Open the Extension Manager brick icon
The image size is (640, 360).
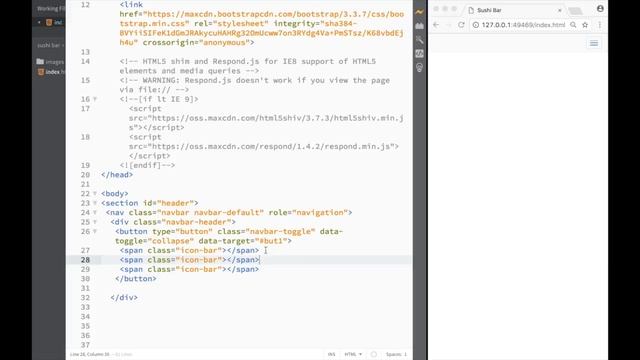tap(419, 26)
